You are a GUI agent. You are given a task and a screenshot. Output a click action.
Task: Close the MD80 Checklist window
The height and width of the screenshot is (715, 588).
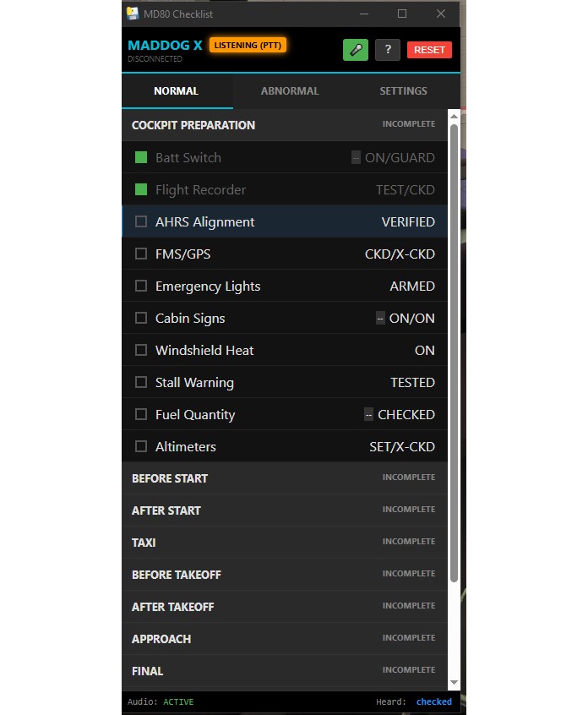click(x=441, y=14)
